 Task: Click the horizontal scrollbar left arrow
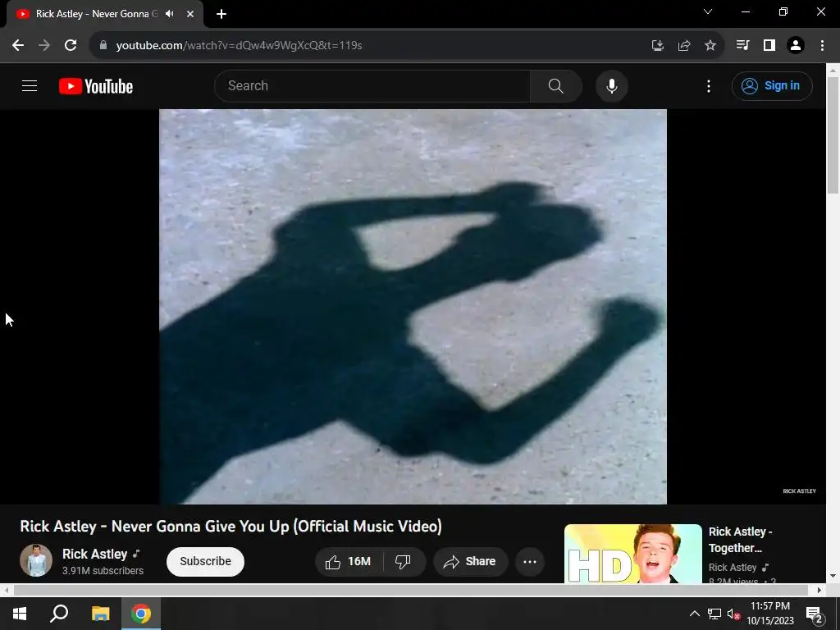(6, 590)
